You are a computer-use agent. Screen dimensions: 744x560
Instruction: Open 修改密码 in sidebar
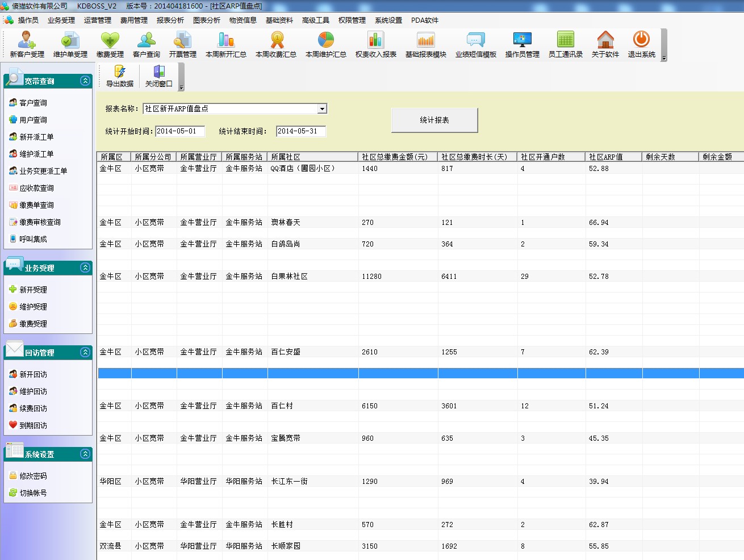click(x=28, y=476)
